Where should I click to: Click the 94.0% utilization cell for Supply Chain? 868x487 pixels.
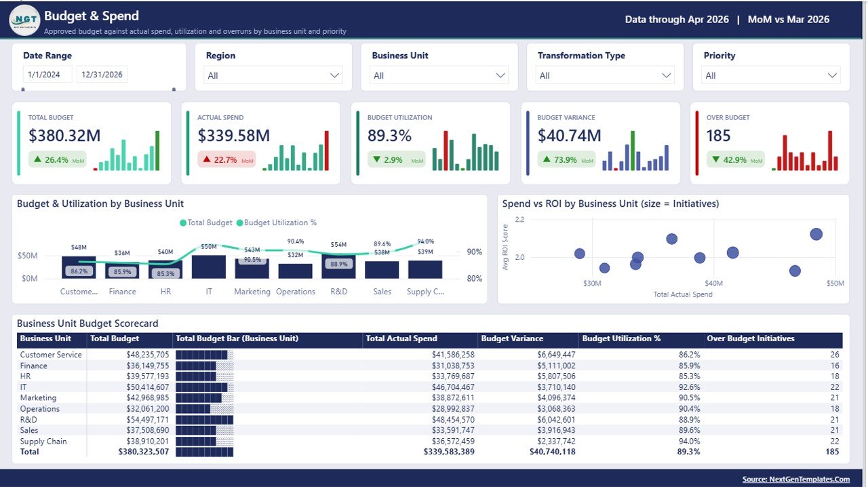pyautogui.click(x=690, y=441)
